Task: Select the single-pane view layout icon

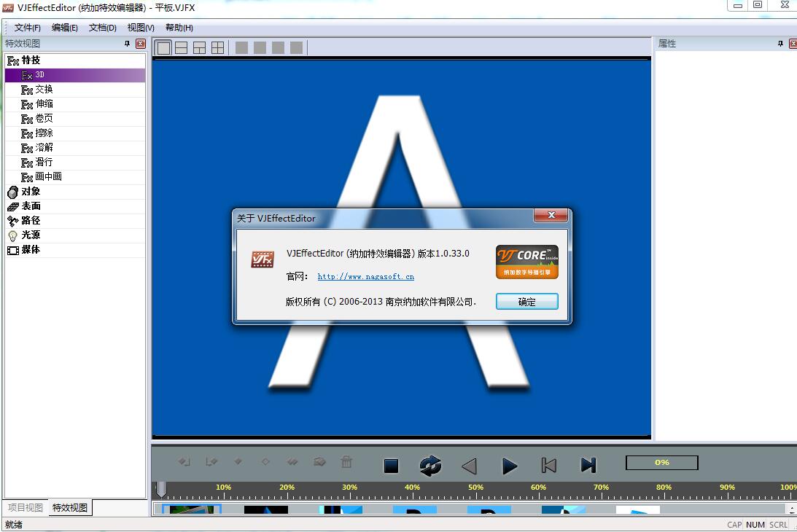Action: 163,48
